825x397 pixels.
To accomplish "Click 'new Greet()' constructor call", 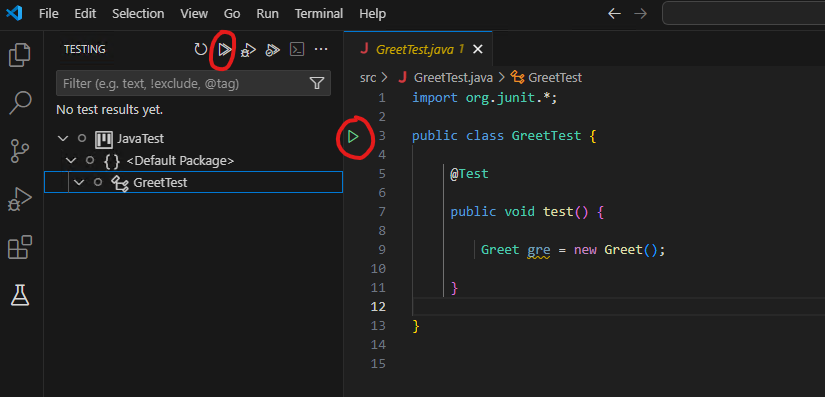I will tap(616, 250).
